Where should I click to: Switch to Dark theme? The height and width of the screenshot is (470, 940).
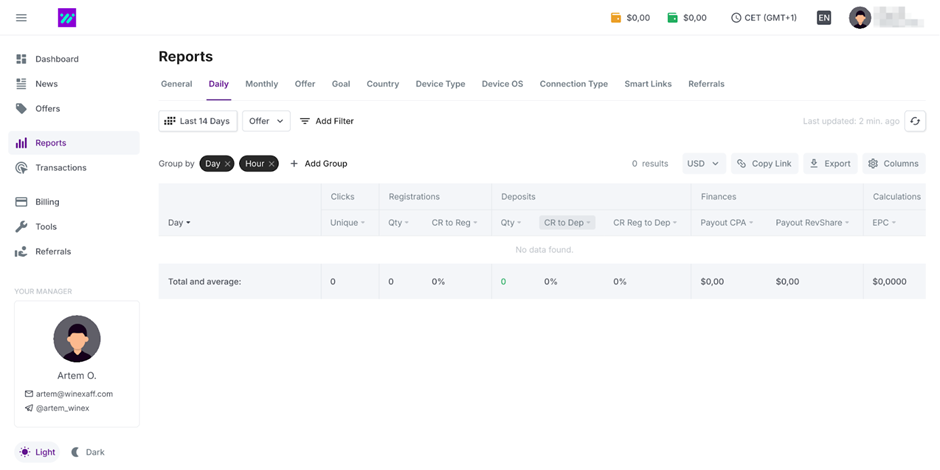pyautogui.click(x=88, y=452)
